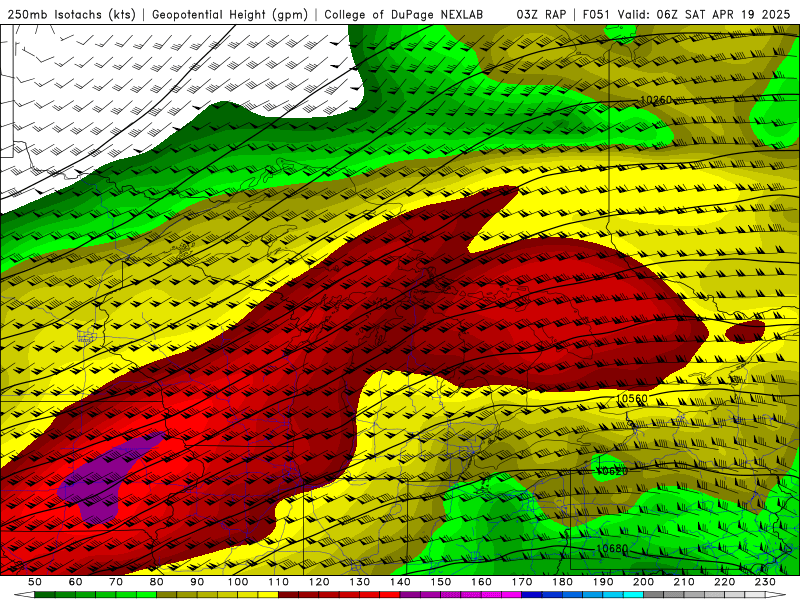The height and width of the screenshot is (600, 800).
Task: Pick the darkest green swatch starting the color bar
Action: click(45, 594)
